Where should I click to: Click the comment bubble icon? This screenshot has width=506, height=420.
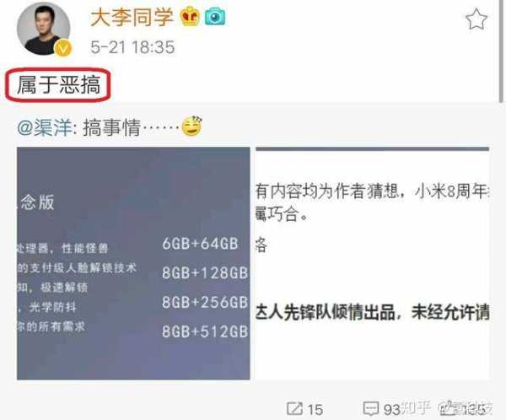coord(371,409)
